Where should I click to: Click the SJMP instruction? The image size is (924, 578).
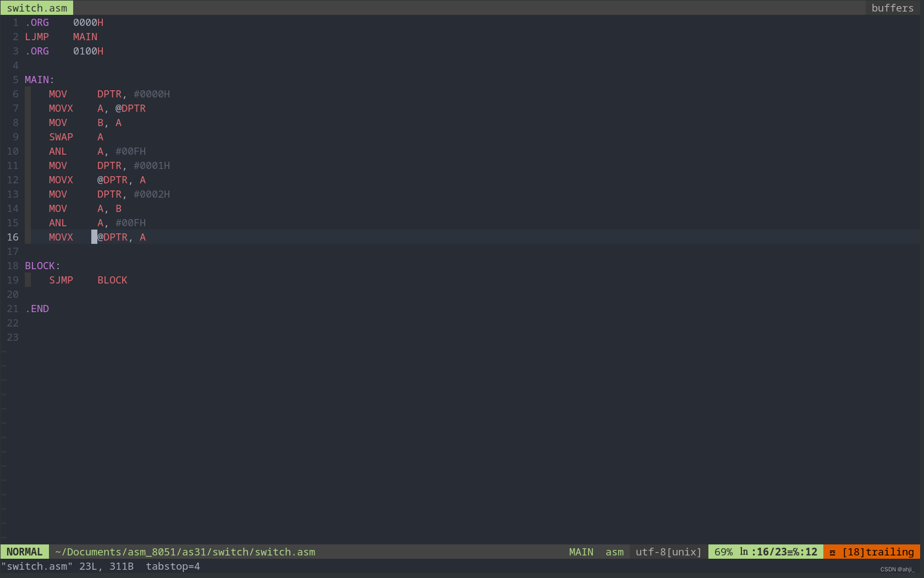(x=61, y=280)
